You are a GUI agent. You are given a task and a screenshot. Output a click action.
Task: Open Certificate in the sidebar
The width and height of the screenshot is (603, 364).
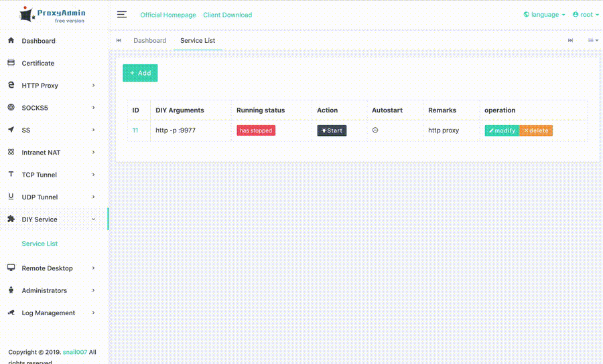click(54, 63)
